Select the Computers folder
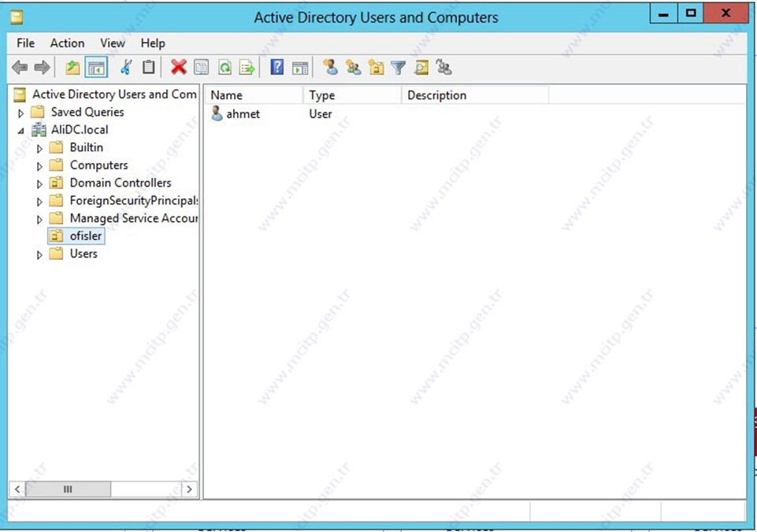The width and height of the screenshot is (757, 532). pyautogui.click(x=99, y=165)
